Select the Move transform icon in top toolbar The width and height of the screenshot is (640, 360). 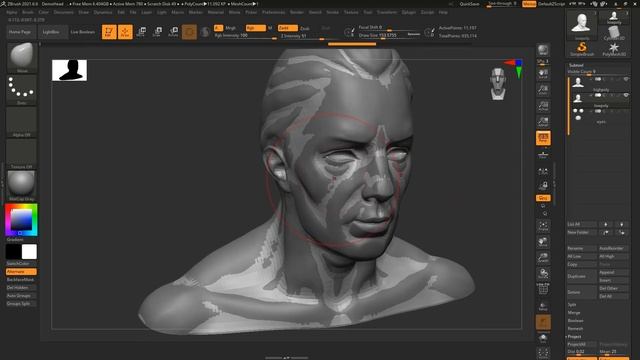click(x=141, y=32)
